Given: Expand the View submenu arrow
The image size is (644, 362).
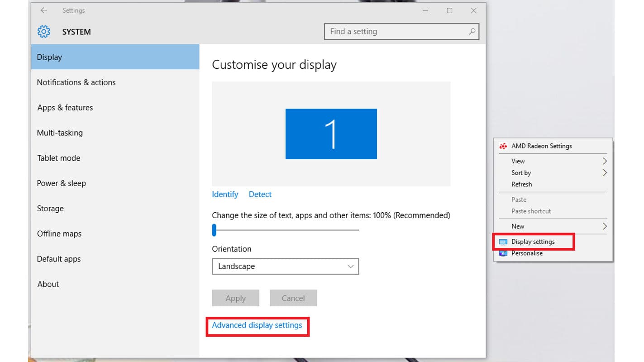Looking at the screenshot, I should coord(605,161).
